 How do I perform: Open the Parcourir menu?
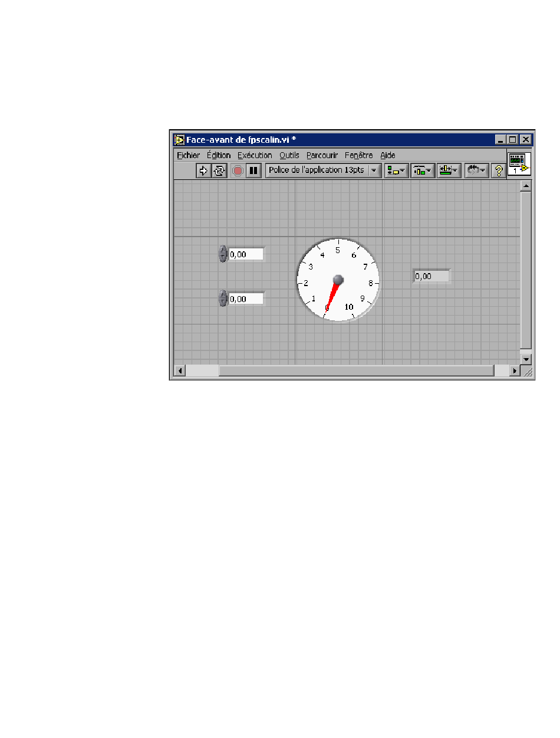322,155
